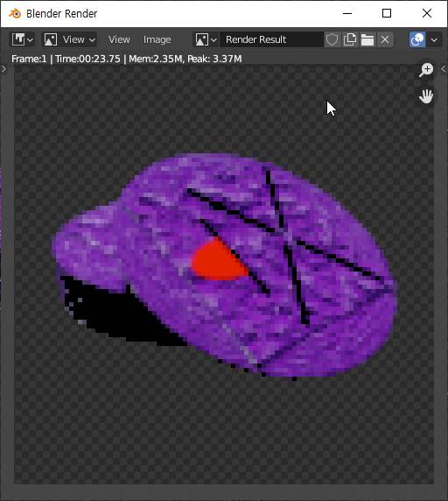Minimize the Blender Render window
The image size is (448, 501).
pos(347,13)
